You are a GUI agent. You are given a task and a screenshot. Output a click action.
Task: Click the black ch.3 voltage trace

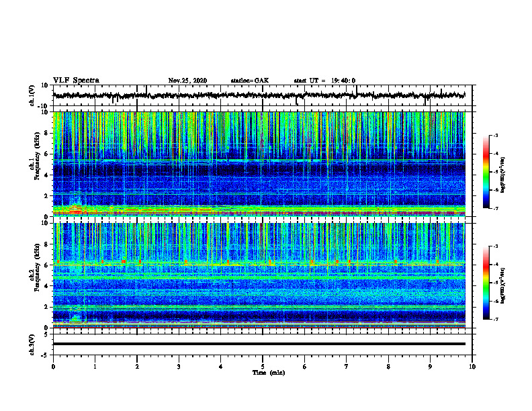259,344
